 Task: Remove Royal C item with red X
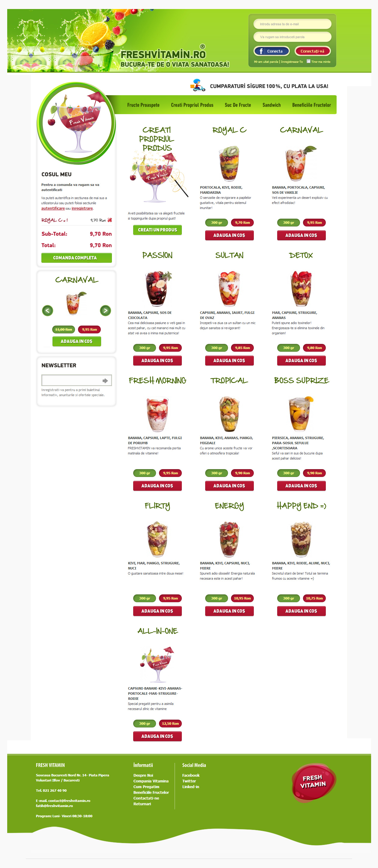point(109,220)
